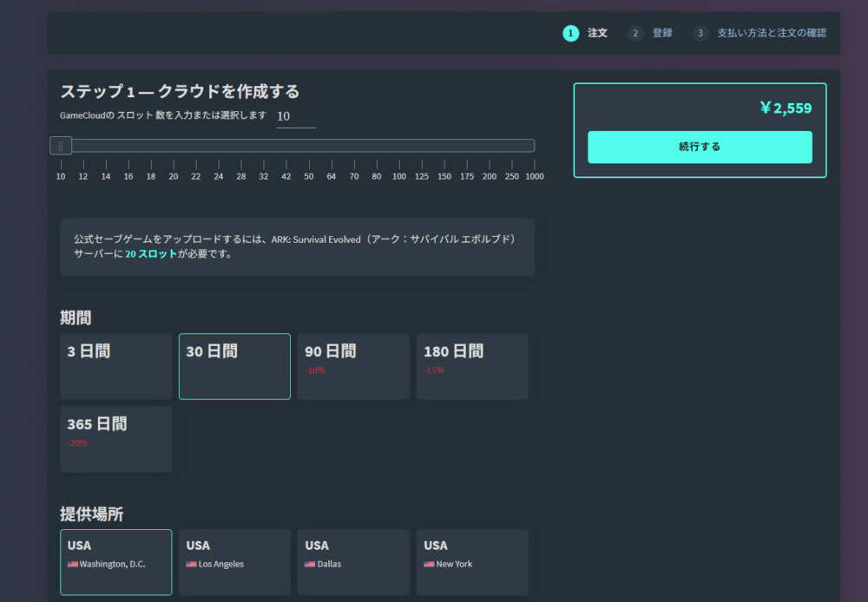The height and width of the screenshot is (602, 868).
Task: Click step 1 circle icon for 注文
Action: click(570, 33)
